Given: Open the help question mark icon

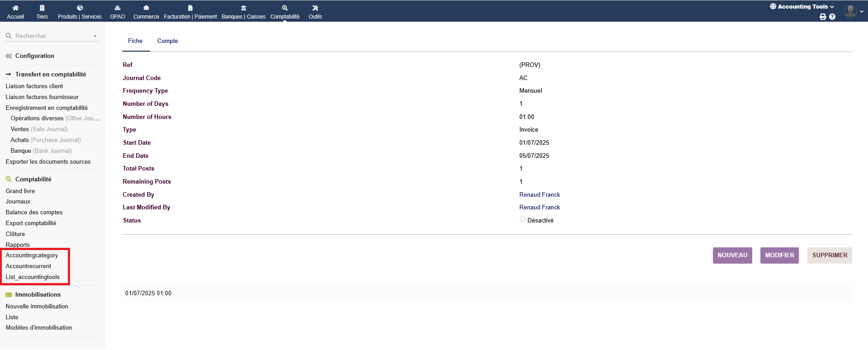Looking at the screenshot, I should tap(832, 17).
